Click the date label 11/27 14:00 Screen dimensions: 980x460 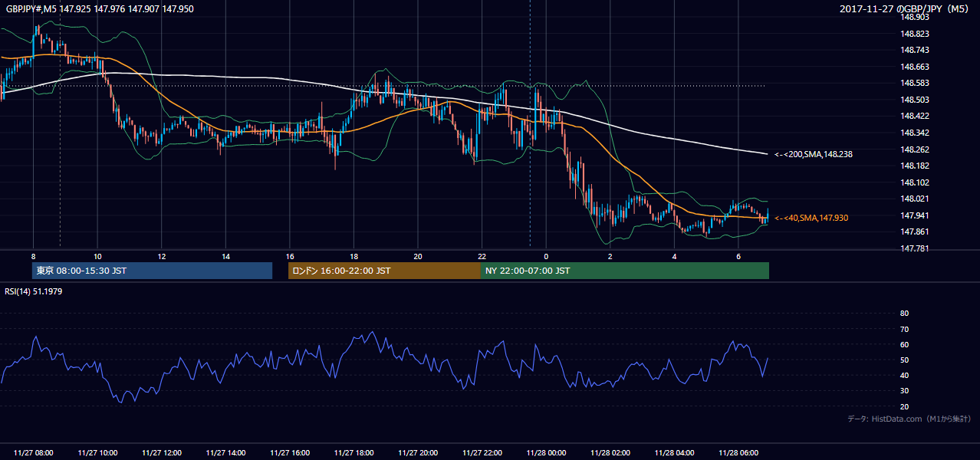(225, 453)
